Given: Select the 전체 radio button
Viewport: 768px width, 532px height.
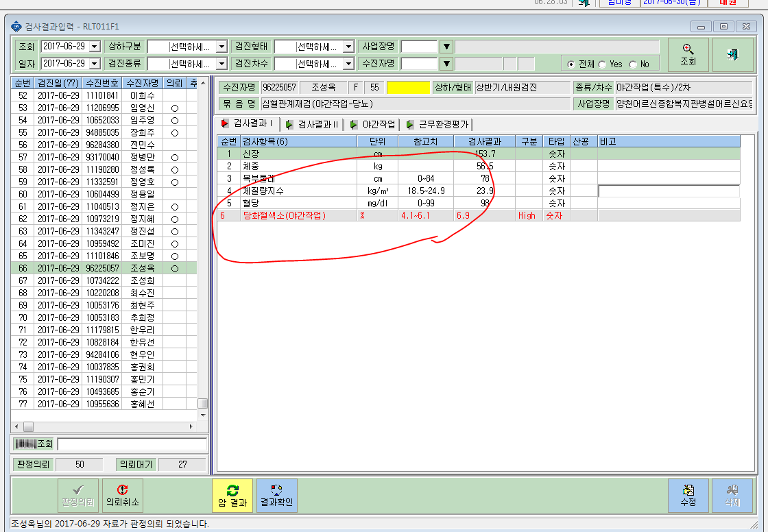Looking at the screenshot, I should (571, 64).
